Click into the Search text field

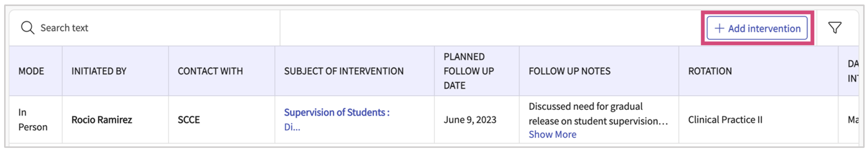pyautogui.click(x=150, y=28)
